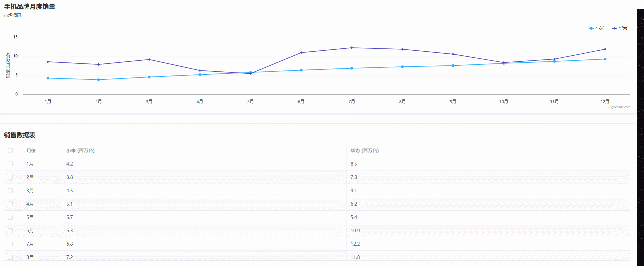Click the 6.2 cell in 4月 row
Screen dimensions: 644x266
click(x=488, y=204)
